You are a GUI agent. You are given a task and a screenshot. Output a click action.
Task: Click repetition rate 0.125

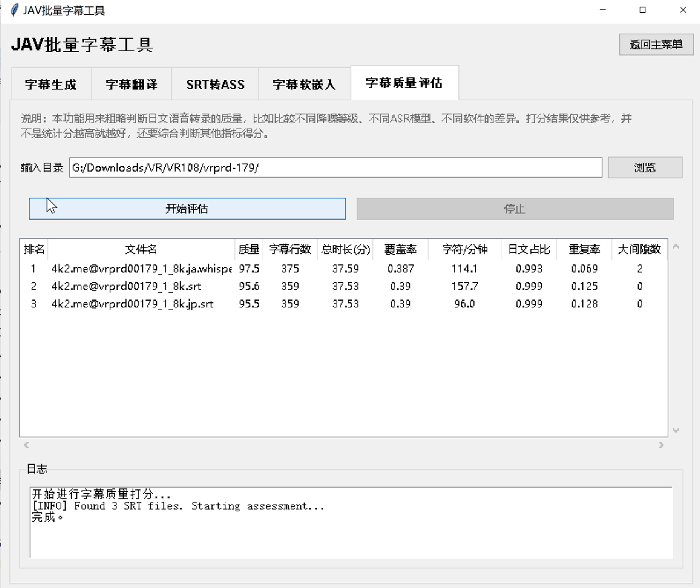pyautogui.click(x=584, y=286)
